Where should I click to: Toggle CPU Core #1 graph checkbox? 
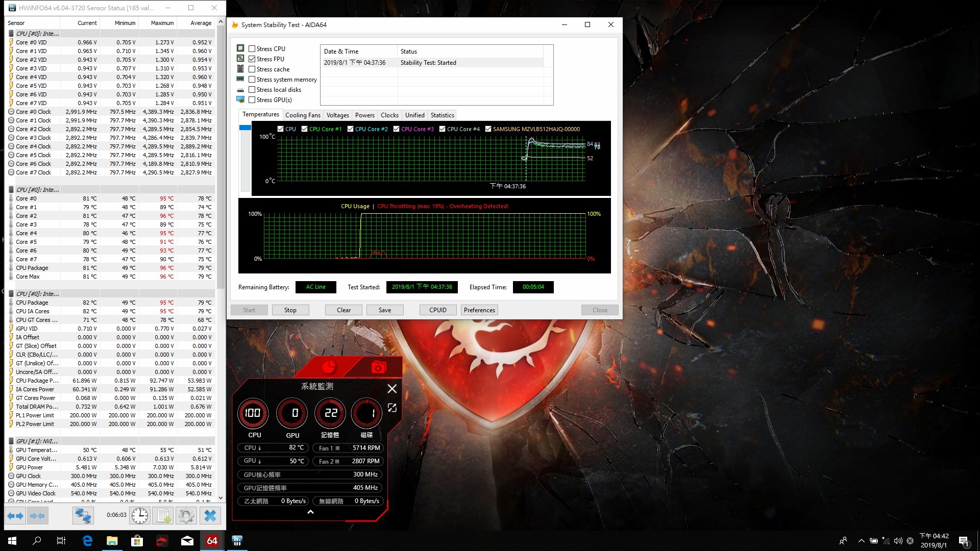(305, 129)
